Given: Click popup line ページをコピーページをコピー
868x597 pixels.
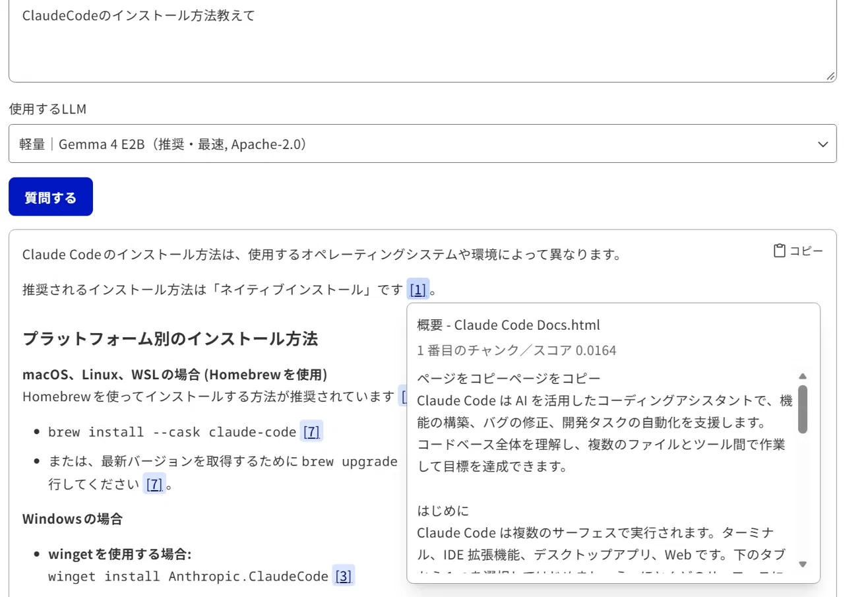Looking at the screenshot, I should pyautogui.click(x=509, y=379).
